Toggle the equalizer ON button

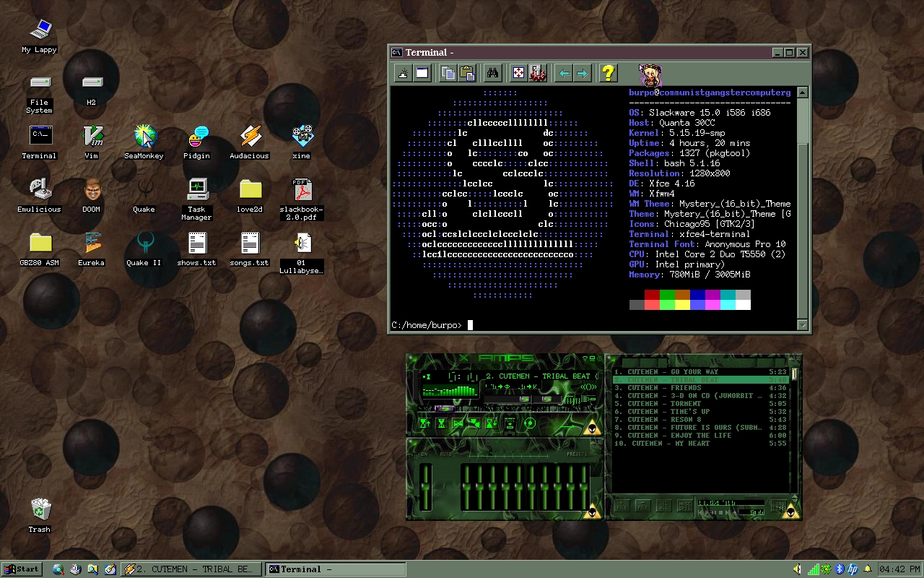pyautogui.click(x=424, y=454)
